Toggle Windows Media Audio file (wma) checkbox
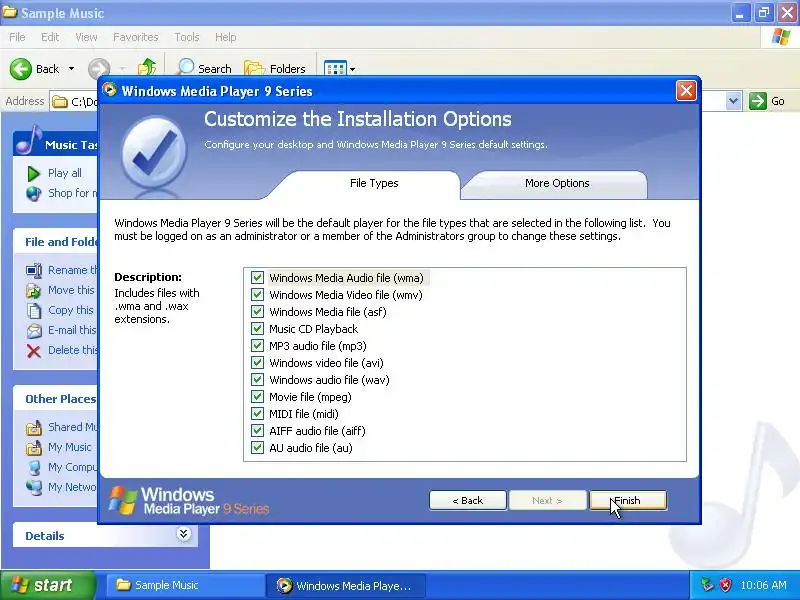This screenshot has width=800, height=600. pyautogui.click(x=257, y=278)
